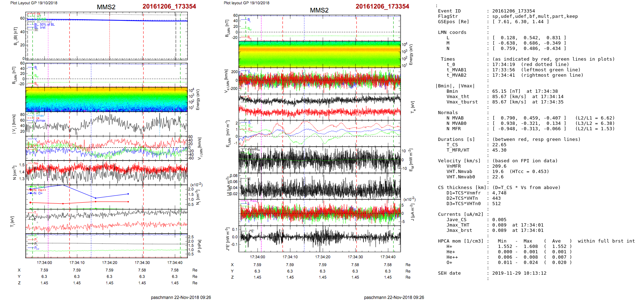Click the right plot's energy spectrogram panel

click(x=320, y=54)
